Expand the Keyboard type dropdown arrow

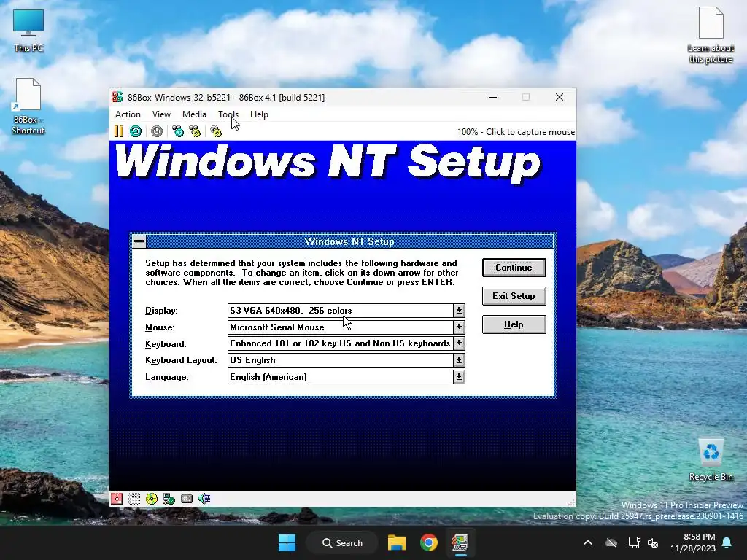(x=459, y=343)
